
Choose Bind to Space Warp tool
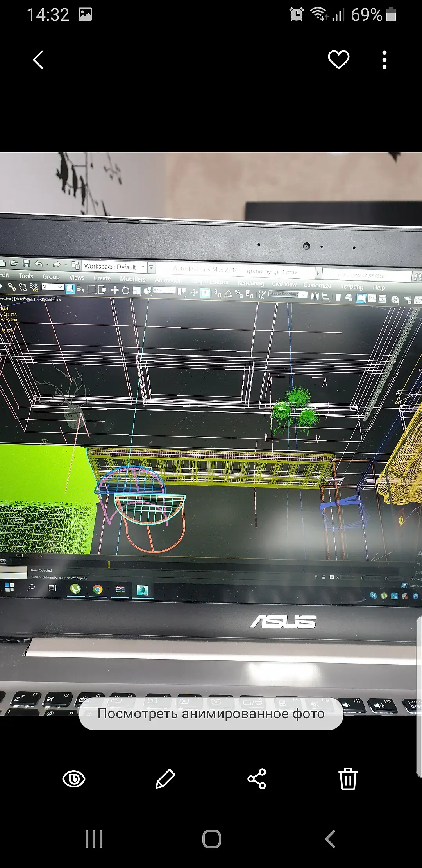(x=34, y=288)
